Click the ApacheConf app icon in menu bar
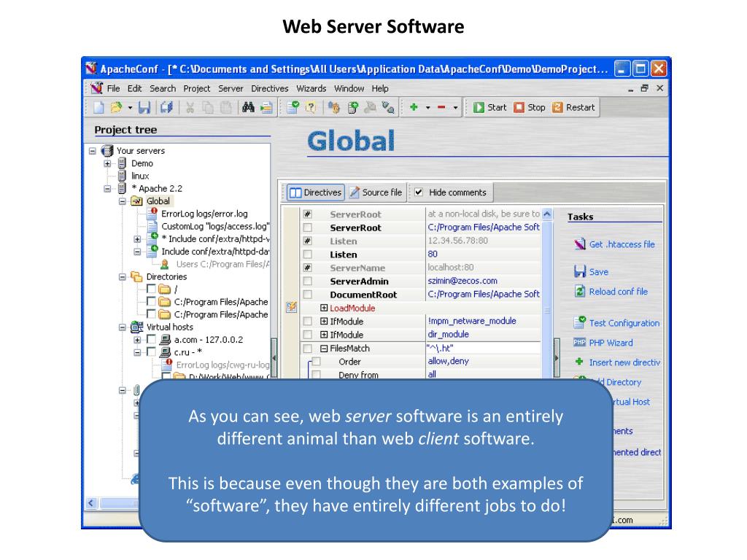This screenshot has width=747, height=560. pos(97,88)
